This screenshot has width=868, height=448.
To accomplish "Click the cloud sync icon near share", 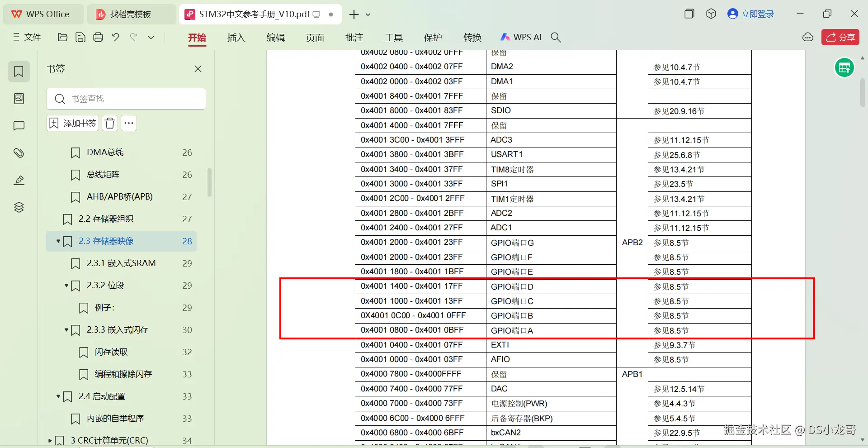I will 808,37.
